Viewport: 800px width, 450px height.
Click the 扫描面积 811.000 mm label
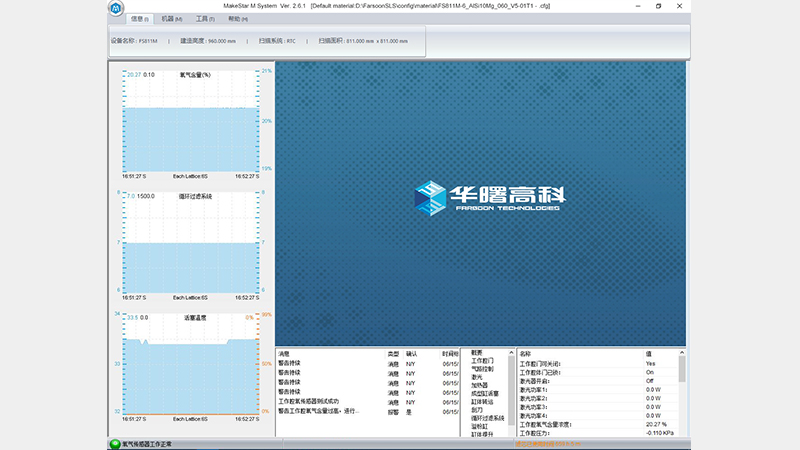(x=363, y=41)
